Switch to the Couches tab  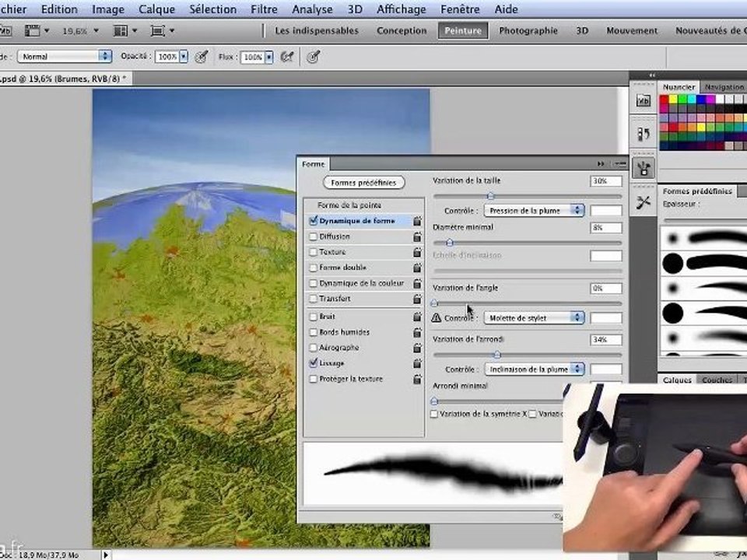717,380
